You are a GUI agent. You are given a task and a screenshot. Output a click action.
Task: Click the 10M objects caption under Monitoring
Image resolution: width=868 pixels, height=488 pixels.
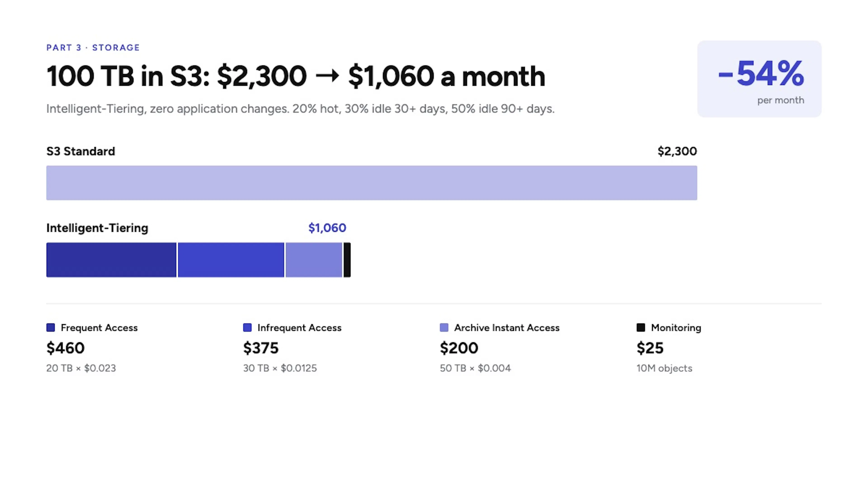665,368
